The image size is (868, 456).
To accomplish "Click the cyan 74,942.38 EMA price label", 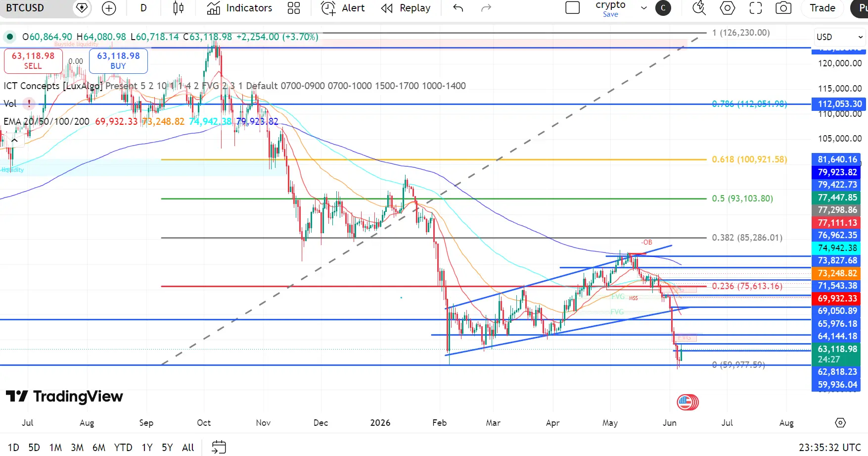I will pyautogui.click(x=837, y=248).
